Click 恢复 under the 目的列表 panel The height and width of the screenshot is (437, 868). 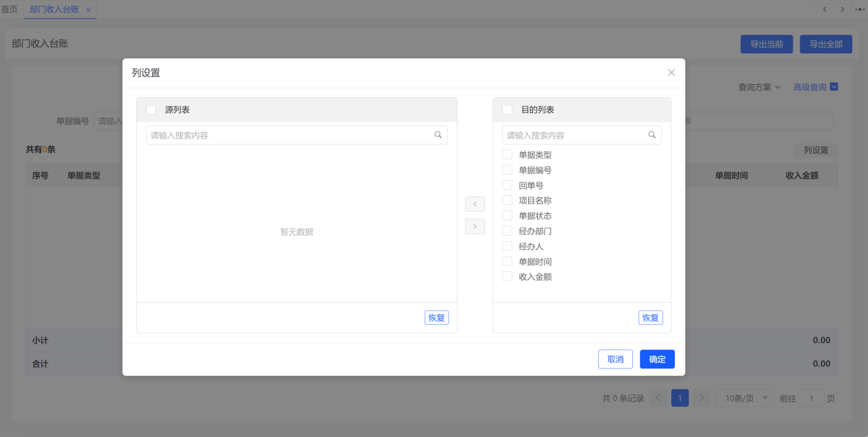(650, 318)
